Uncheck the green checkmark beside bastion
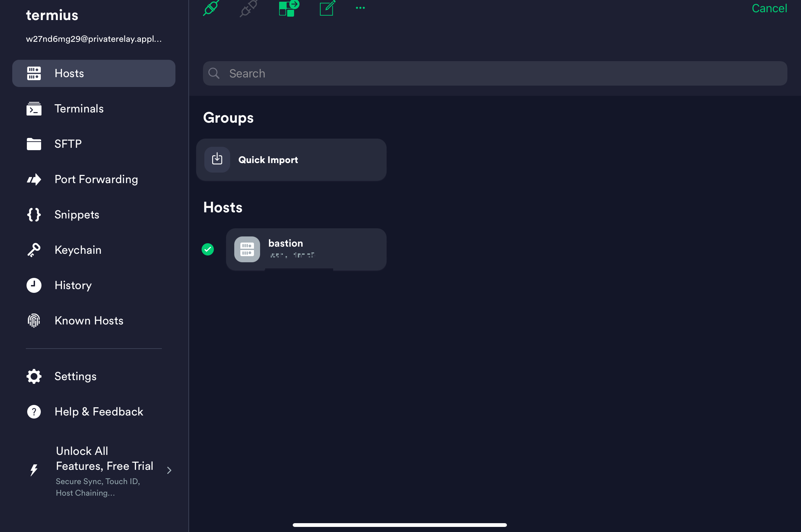Viewport: 801px width, 532px height. click(x=208, y=249)
